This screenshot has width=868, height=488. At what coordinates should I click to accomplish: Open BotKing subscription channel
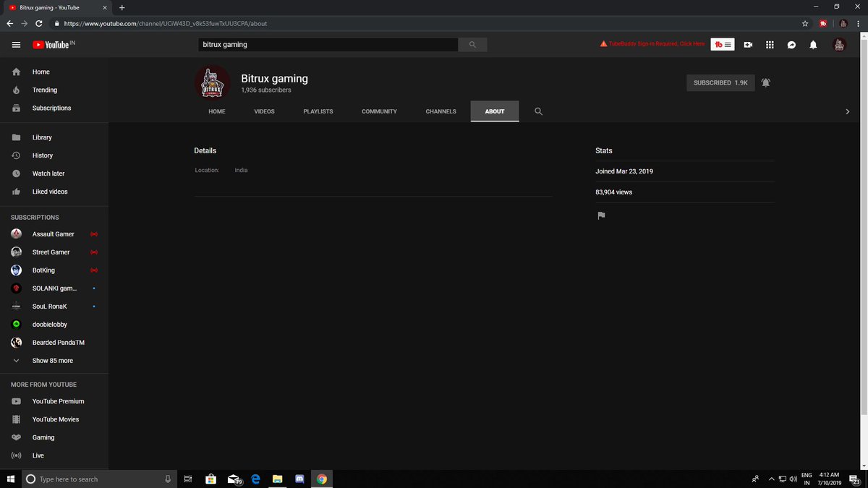click(54, 270)
